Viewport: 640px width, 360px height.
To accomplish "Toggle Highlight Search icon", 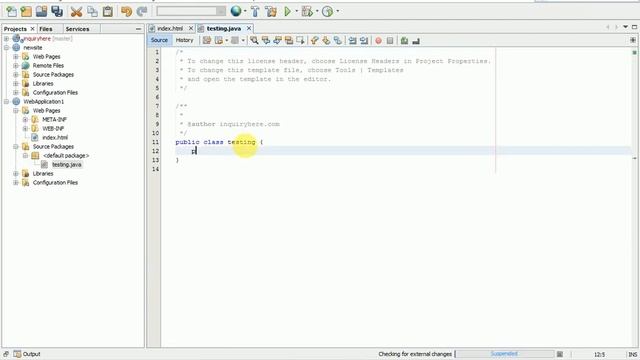I will coord(289,40).
